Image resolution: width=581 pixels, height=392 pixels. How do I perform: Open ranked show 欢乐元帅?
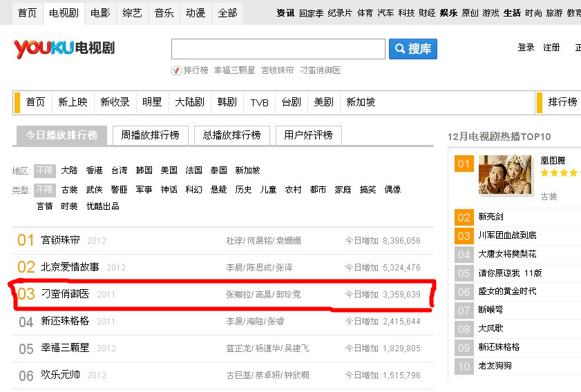click(x=60, y=375)
